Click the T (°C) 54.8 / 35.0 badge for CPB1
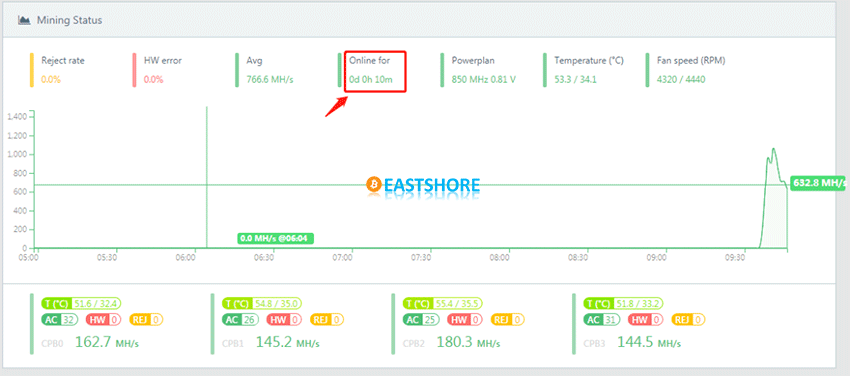Screen dimensions: 850x376 click(262, 303)
